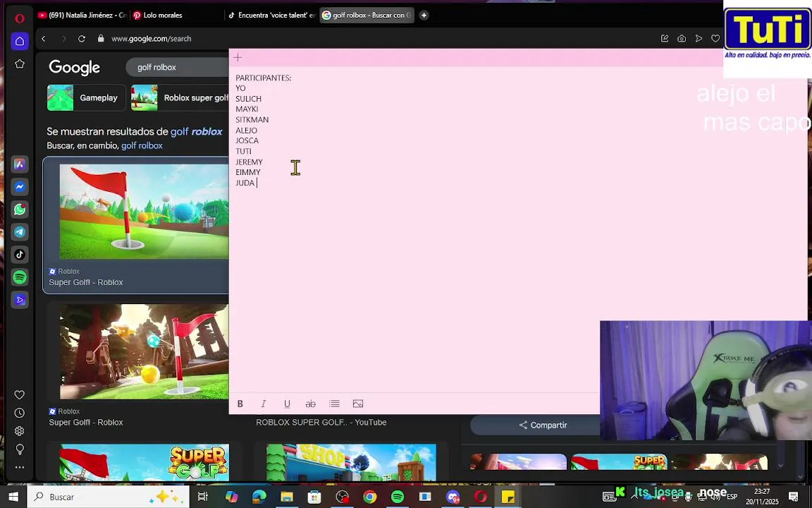
Task: Open the Opera start page home icon
Action: (20, 41)
